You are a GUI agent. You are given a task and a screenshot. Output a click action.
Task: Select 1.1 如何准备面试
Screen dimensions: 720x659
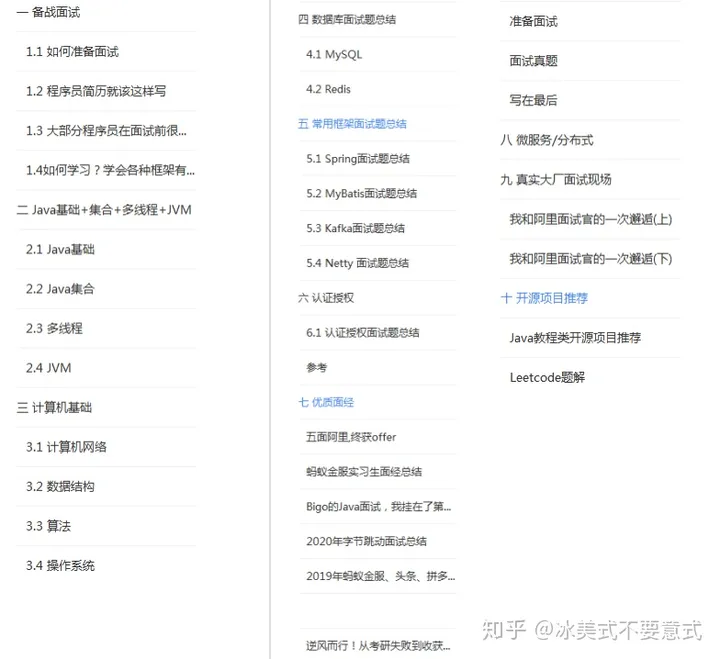coord(73,52)
